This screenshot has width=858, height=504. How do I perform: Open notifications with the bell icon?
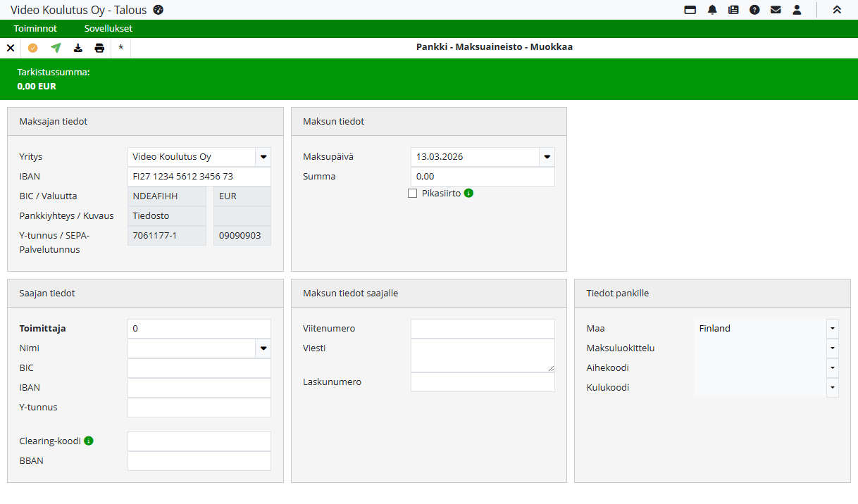click(712, 10)
